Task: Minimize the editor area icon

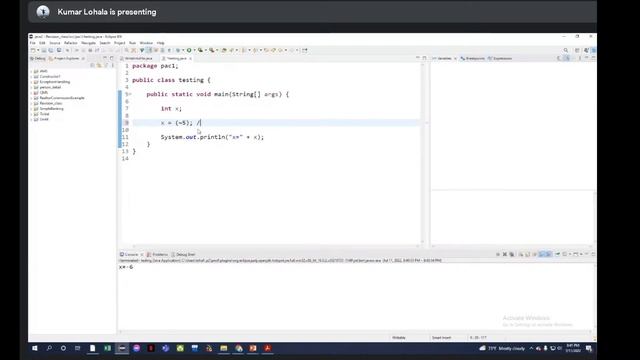Action: point(418,58)
